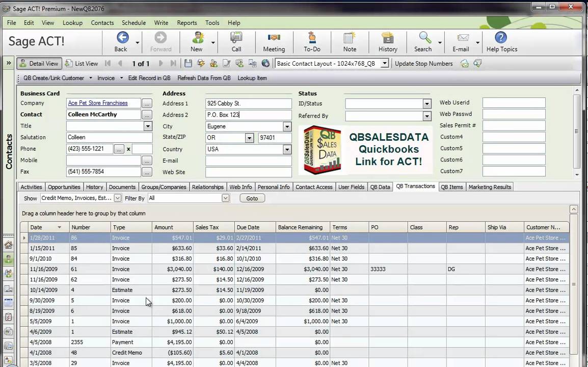
Task: Open the Lookup menu
Action: 72,23
